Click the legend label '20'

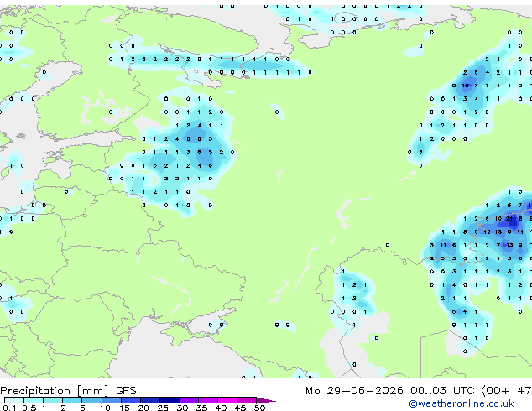click(143, 408)
